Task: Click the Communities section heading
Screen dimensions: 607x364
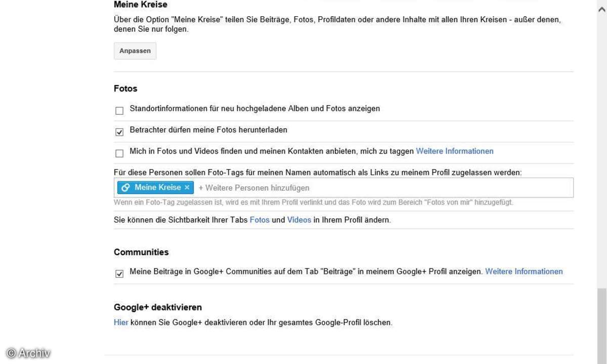Action: (x=141, y=252)
